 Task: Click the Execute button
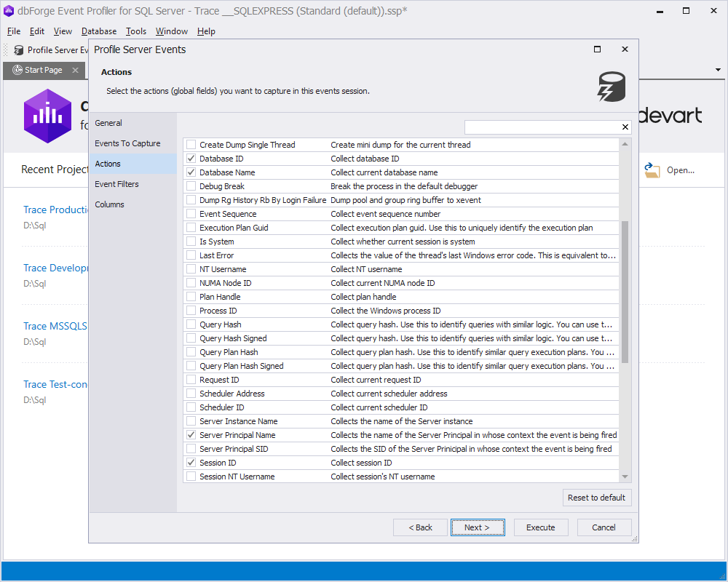541,527
